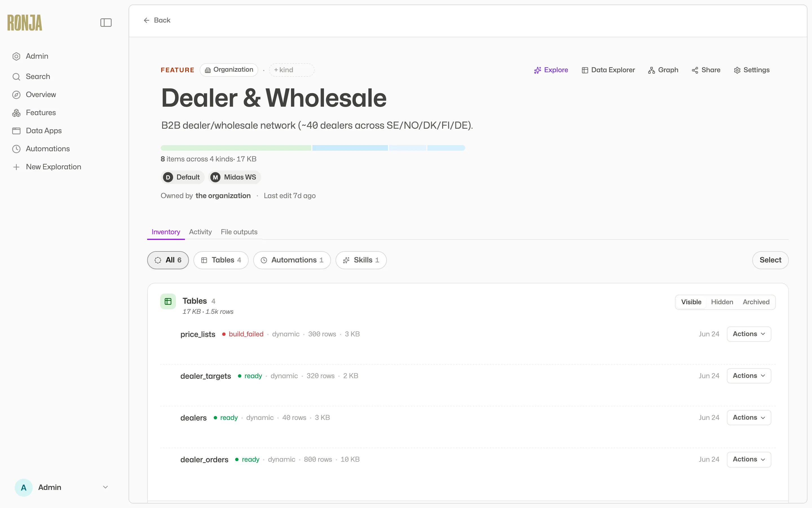Open the Organization scope chip

click(229, 70)
